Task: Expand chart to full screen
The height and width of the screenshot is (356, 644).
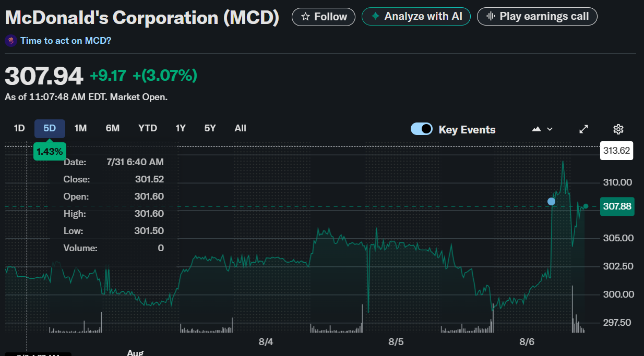Action: coord(584,129)
